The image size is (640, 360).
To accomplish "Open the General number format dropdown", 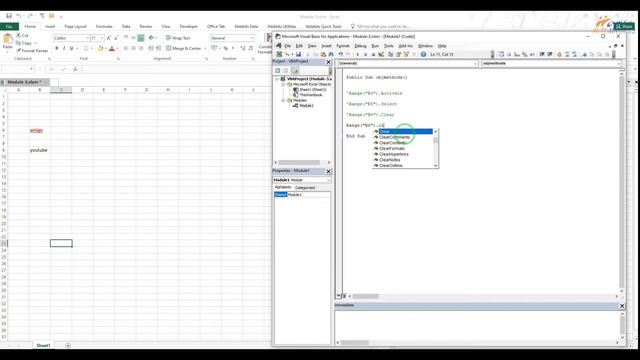I will coord(252,38).
